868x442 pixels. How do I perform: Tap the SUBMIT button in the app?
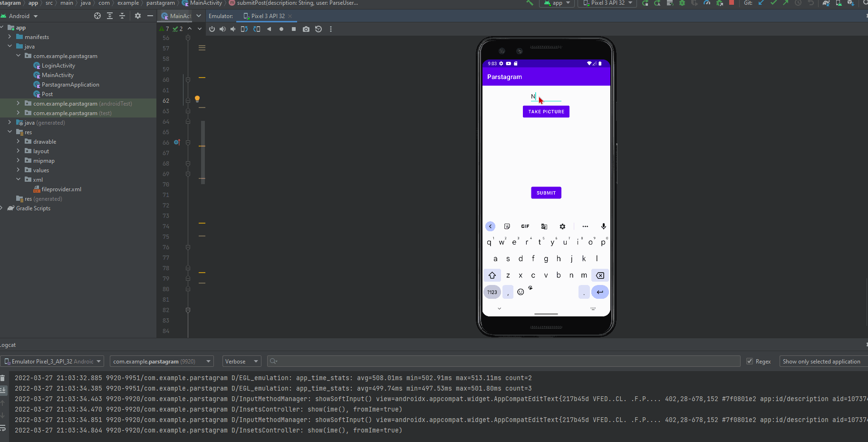546,193
